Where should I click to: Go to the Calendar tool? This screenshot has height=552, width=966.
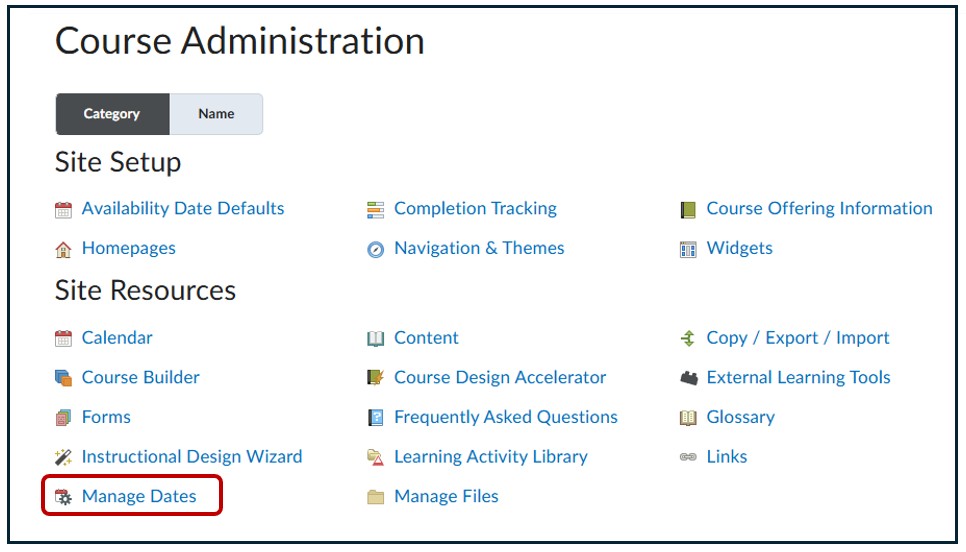(117, 338)
